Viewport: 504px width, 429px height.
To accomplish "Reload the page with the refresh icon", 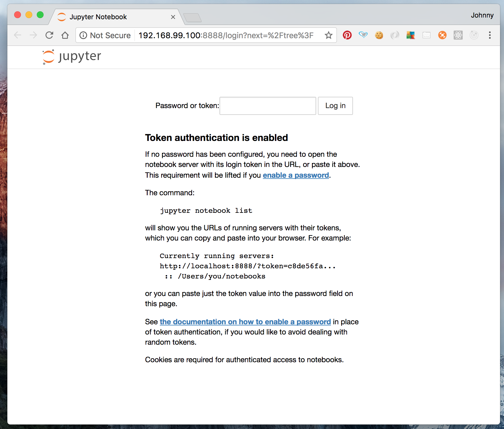I will tap(49, 35).
